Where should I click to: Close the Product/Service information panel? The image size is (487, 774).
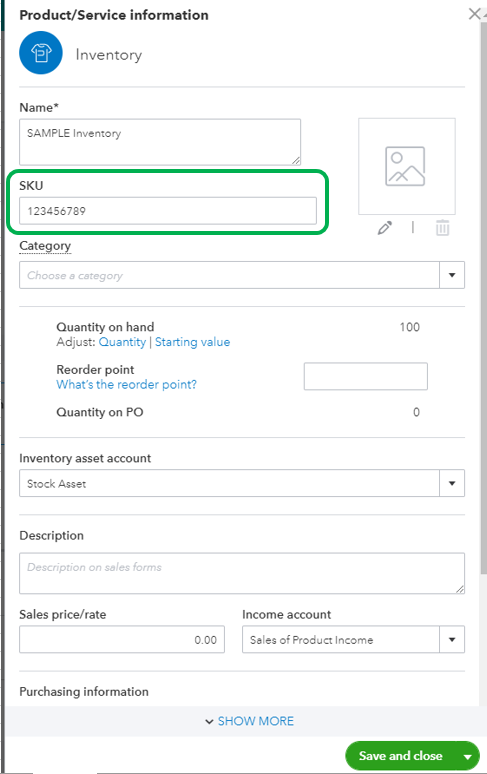click(x=474, y=14)
